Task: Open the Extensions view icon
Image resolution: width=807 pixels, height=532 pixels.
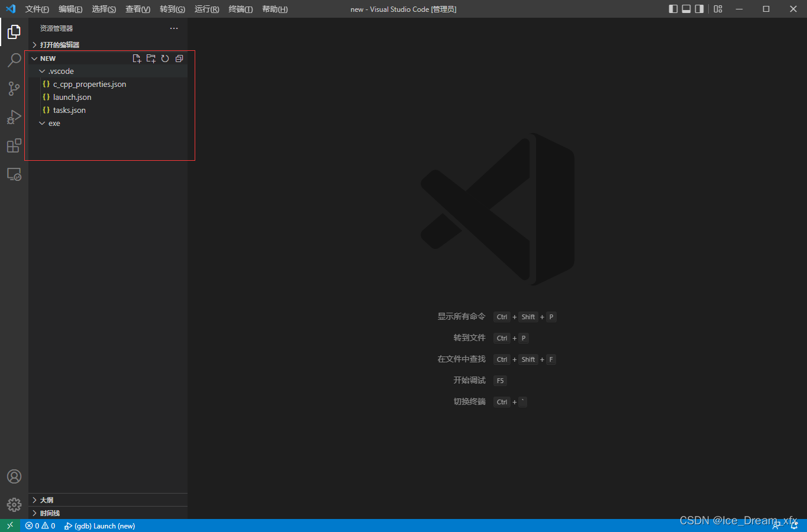Action: (x=14, y=145)
